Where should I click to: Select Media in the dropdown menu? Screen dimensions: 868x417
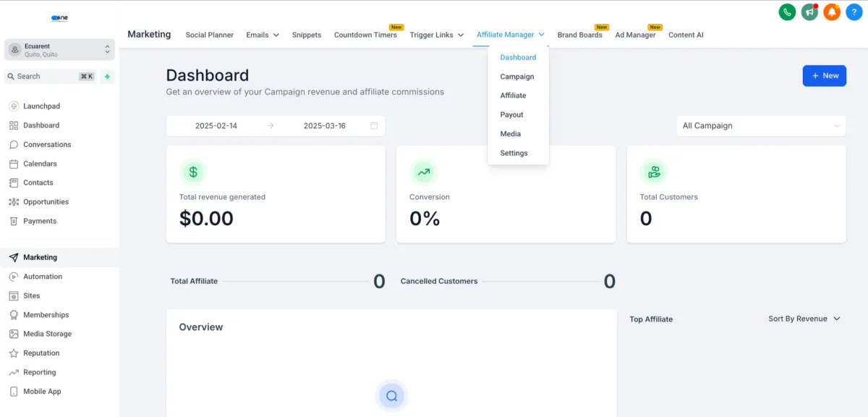[x=510, y=134]
